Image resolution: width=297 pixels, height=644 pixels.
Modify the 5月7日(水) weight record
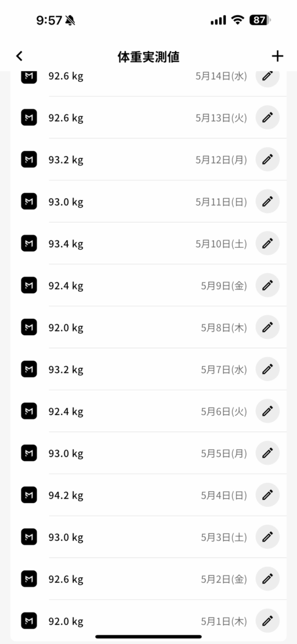(x=267, y=369)
